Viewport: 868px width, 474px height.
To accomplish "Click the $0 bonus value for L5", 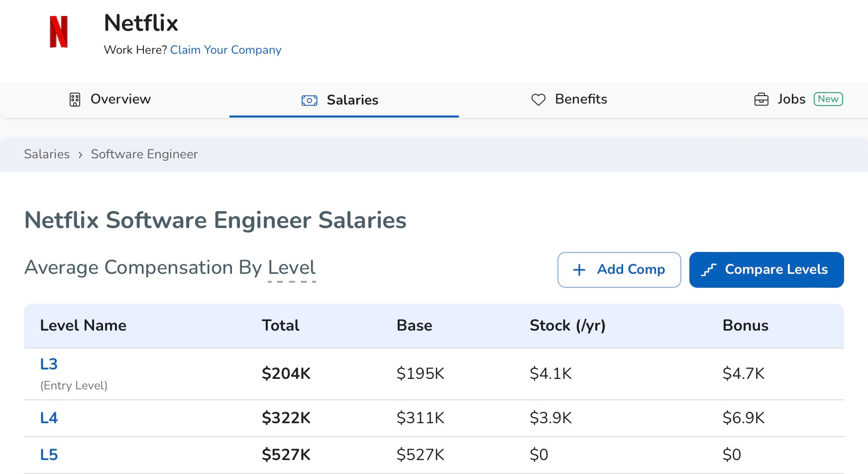I will tap(732, 455).
